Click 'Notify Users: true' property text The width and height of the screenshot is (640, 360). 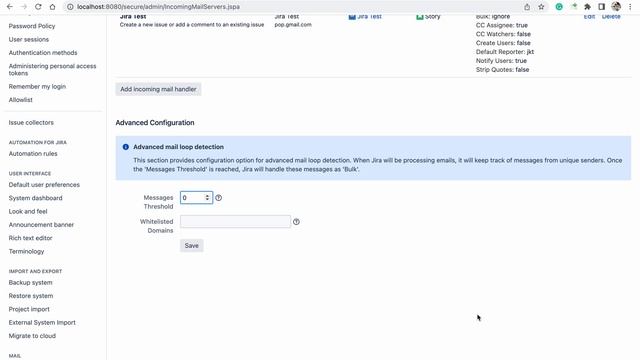pyautogui.click(x=501, y=61)
